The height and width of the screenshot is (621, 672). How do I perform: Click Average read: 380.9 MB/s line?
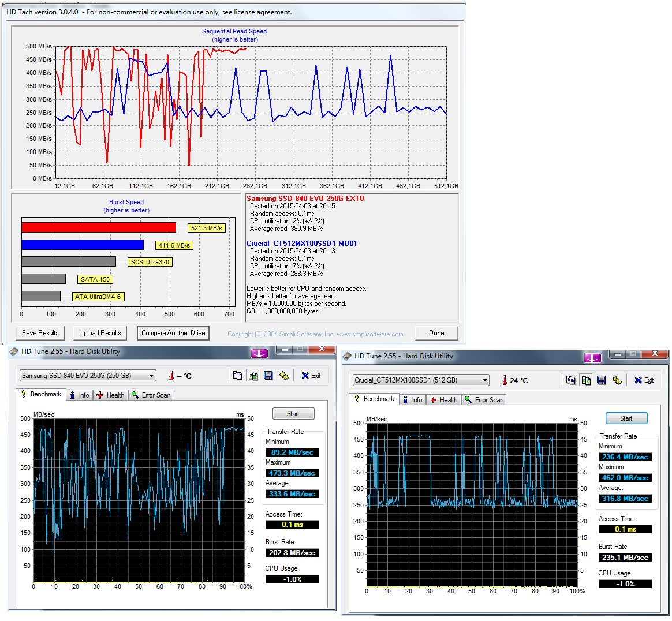coord(286,229)
